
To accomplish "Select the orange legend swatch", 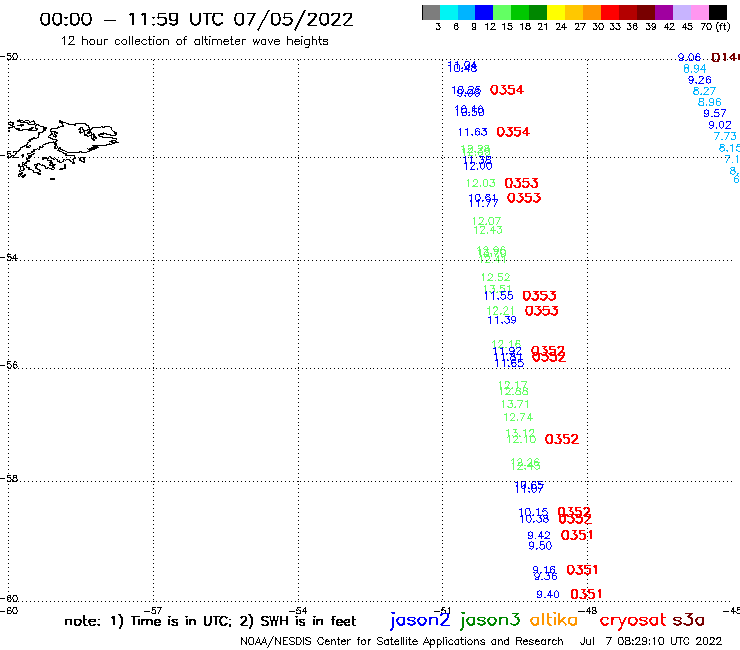I will point(592,12).
